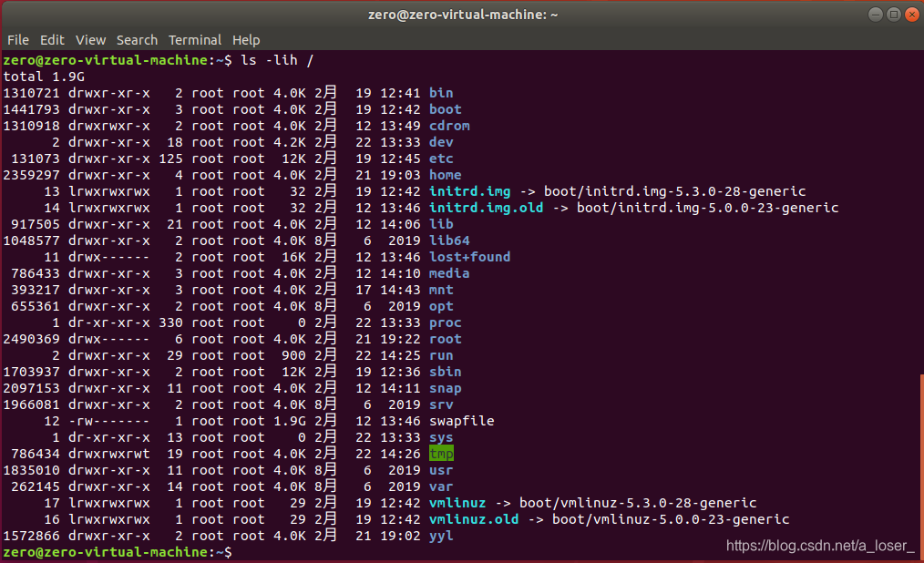Image resolution: width=924 pixels, height=563 pixels.
Task: Open the File menu
Action: (17, 40)
